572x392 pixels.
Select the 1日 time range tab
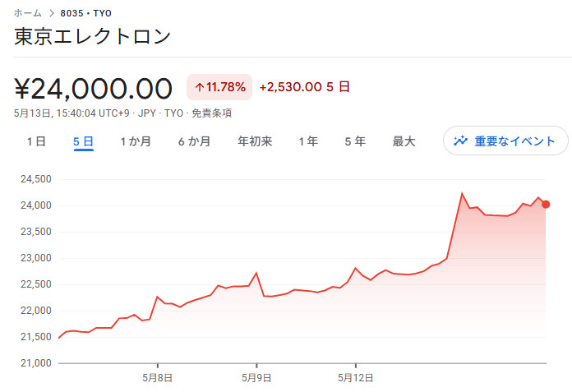click(x=36, y=141)
